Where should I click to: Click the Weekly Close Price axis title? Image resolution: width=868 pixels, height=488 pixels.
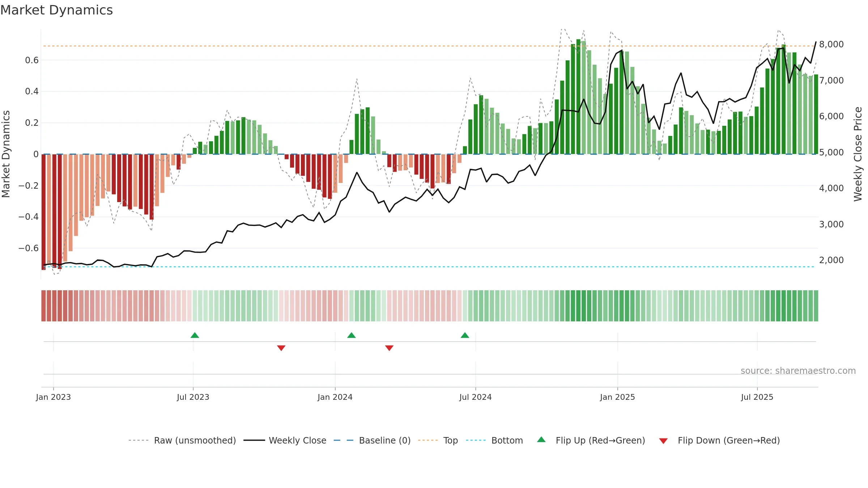pos(858,154)
